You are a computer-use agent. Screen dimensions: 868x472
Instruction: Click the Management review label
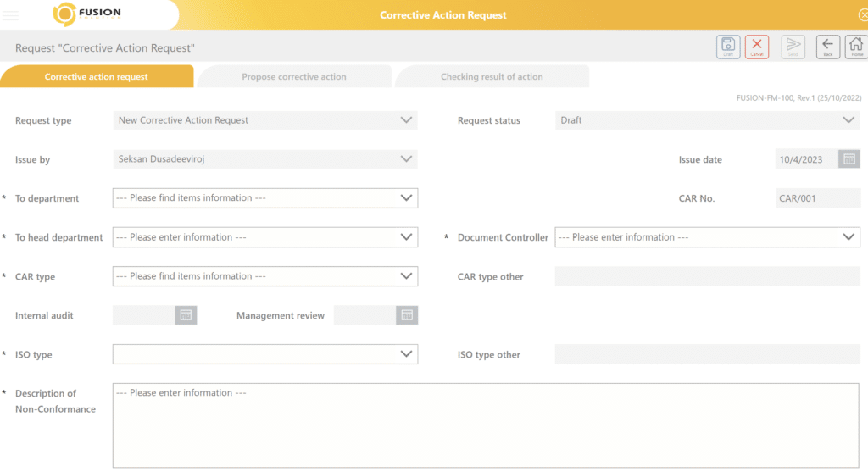pos(281,315)
